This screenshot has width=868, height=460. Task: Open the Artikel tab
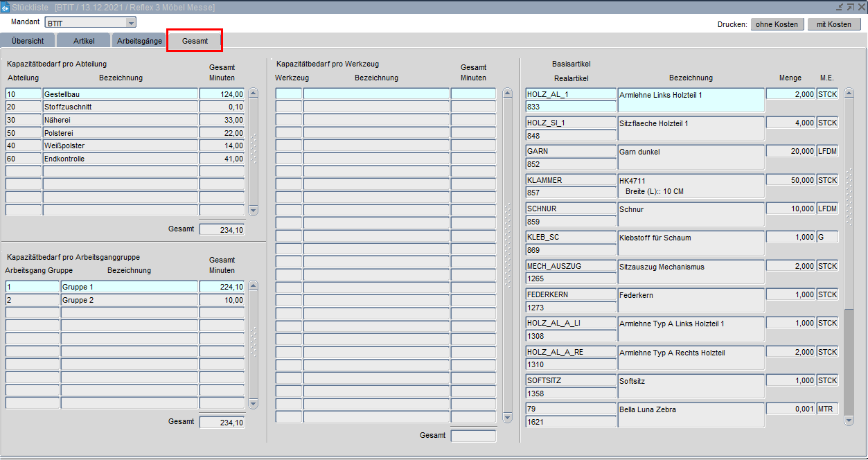tap(84, 41)
